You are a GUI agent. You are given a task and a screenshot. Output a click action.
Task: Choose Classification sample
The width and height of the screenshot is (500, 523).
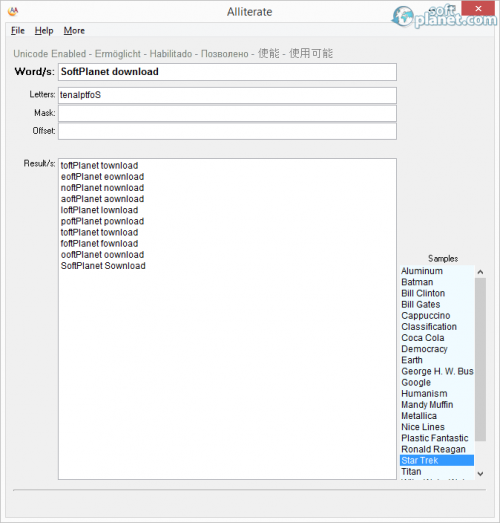coord(437,327)
